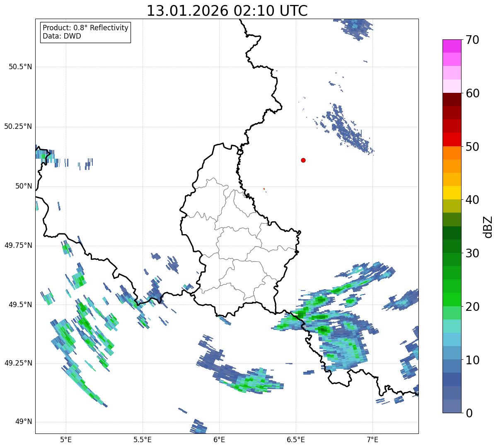
Task: Click the '7°E' longitude label
Action: (372, 439)
